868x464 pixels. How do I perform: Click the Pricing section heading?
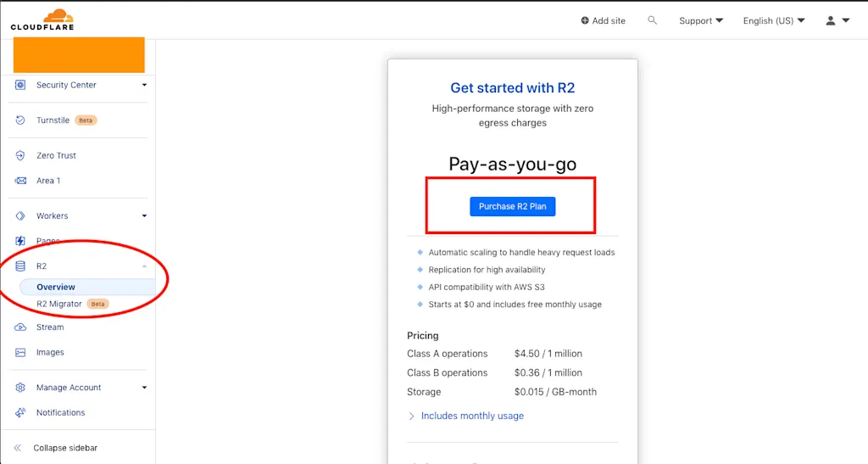(x=423, y=336)
